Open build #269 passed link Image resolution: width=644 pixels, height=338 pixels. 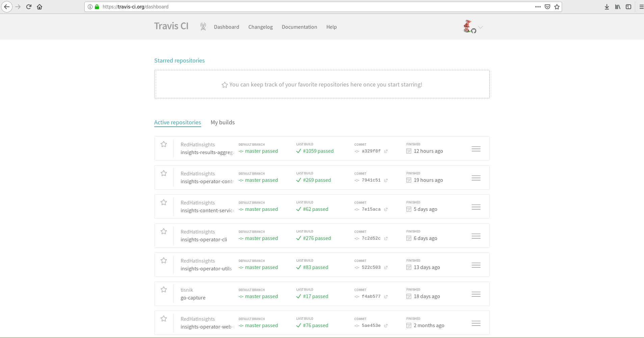[317, 180]
